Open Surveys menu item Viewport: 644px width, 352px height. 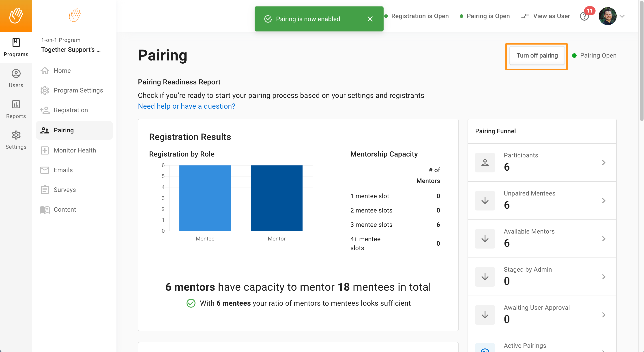click(74, 189)
